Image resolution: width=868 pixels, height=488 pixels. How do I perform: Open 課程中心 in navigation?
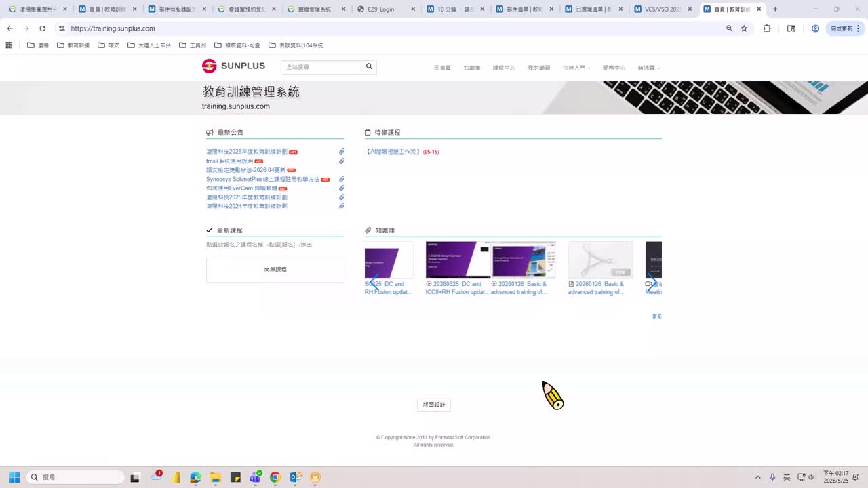point(504,68)
